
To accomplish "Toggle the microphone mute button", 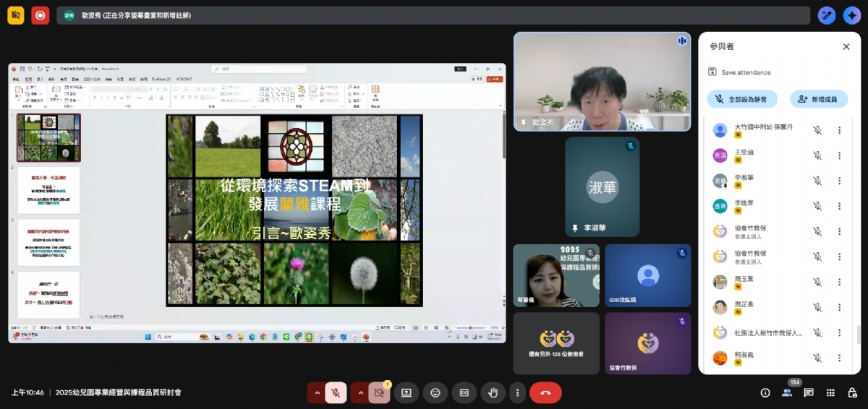I will coord(336,392).
